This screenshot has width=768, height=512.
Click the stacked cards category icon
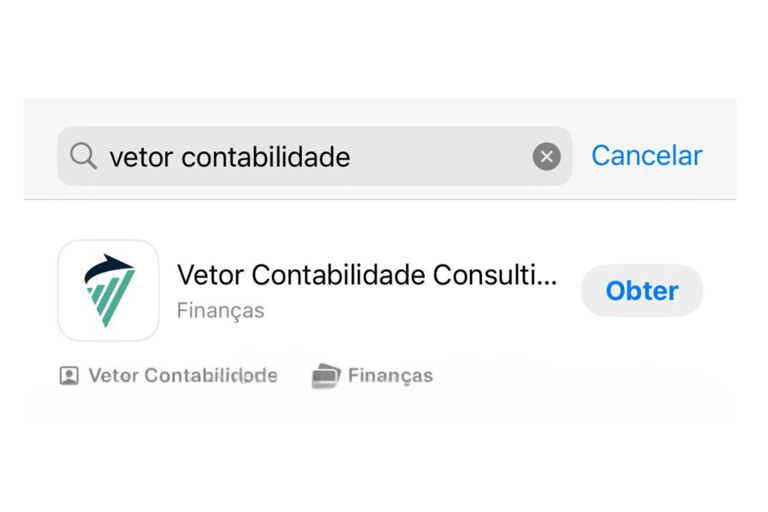(326, 376)
